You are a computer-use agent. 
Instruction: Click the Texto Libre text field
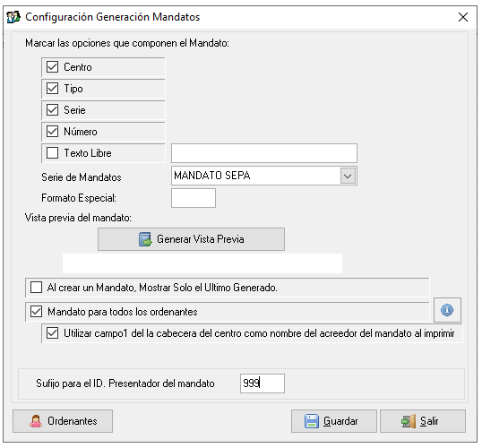pyautogui.click(x=264, y=153)
